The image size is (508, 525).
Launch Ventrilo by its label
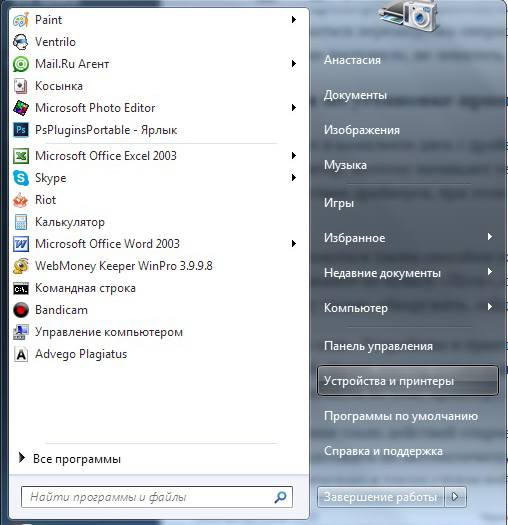(56, 42)
